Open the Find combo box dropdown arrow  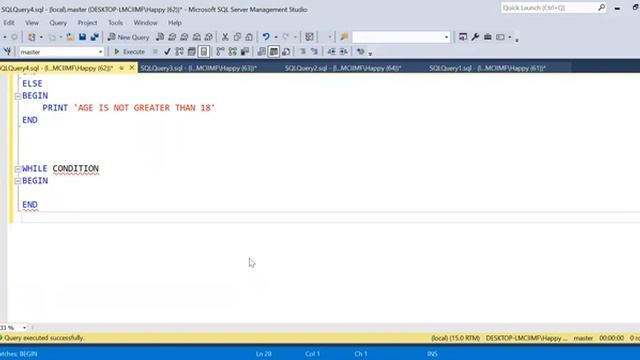tap(446, 37)
